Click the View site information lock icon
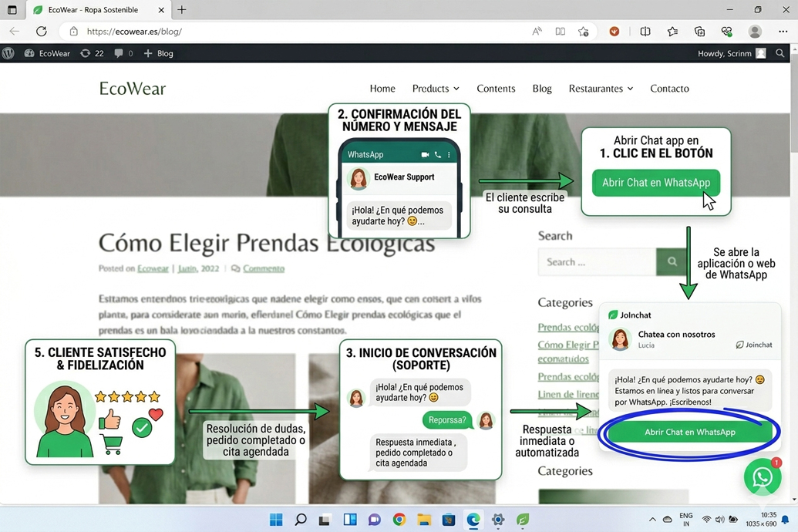798x532 pixels. click(x=74, y=32)
